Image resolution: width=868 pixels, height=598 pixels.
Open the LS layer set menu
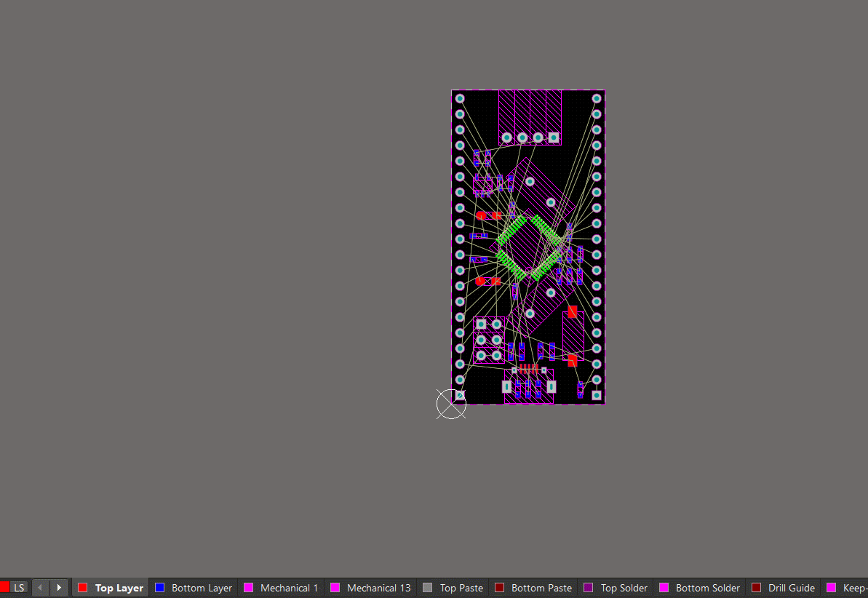19,588
